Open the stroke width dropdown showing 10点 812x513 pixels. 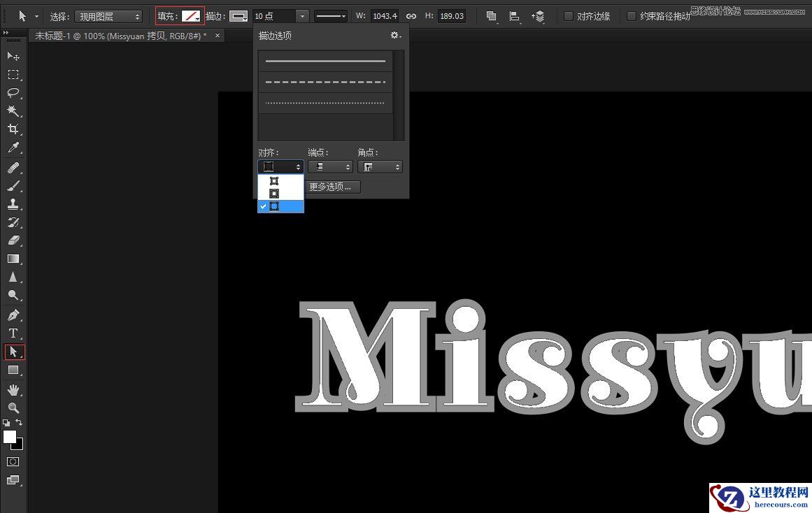[302, 16]
